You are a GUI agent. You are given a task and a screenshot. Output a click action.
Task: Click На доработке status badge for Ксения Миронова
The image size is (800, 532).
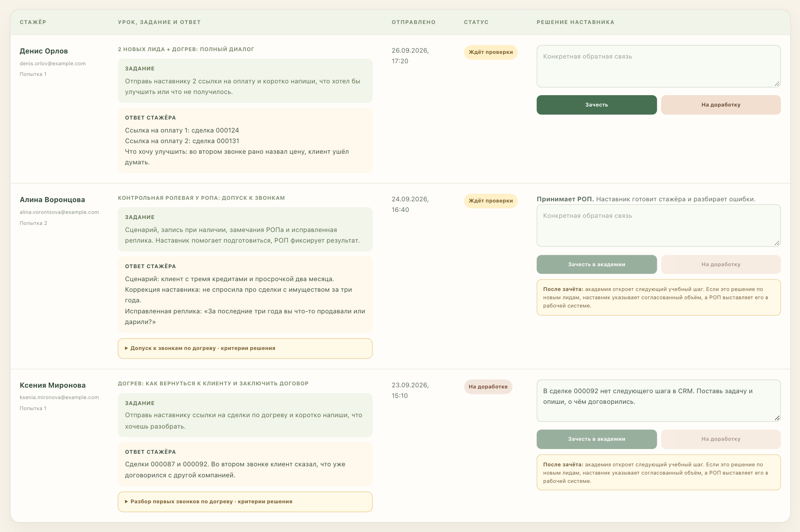[488, 387]
